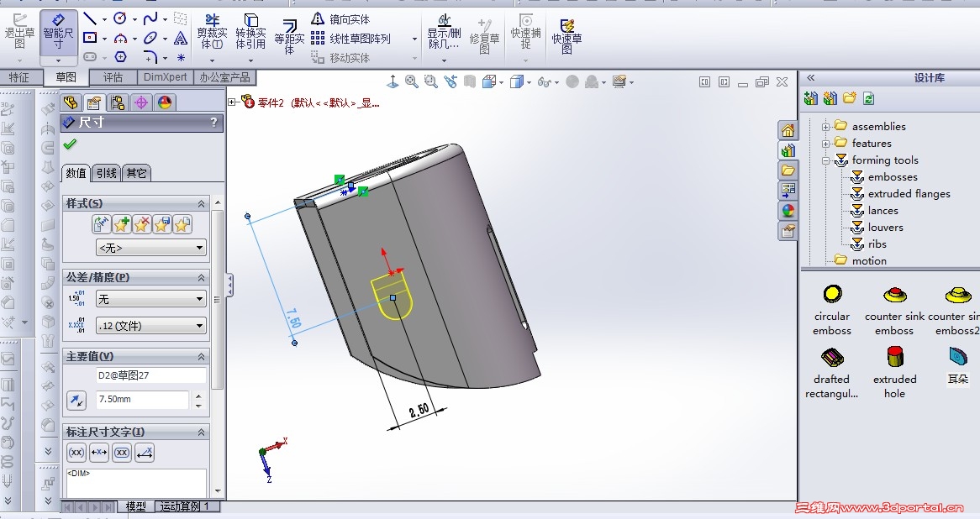Open the SolidWorks Resources home tab
The image size is (980, 519).
pos(788,130)
